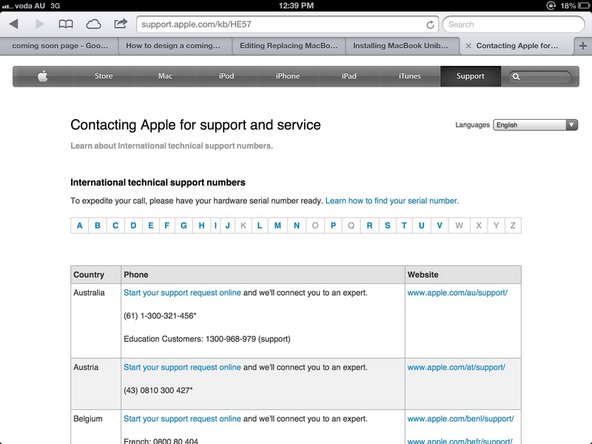
Task: Switch to Editing Replacing MacBo tab
Action: click(289, 46)
